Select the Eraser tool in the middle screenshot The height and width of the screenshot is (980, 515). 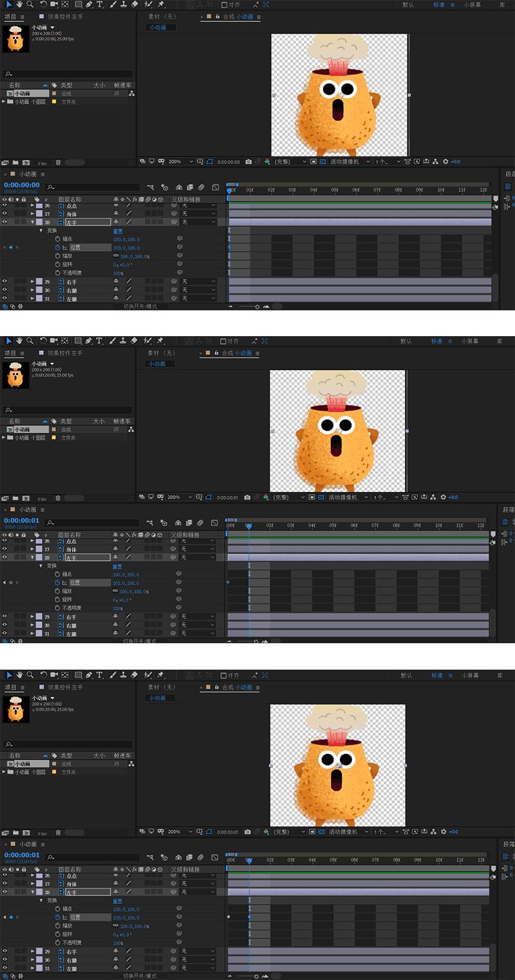click(134, 341)
